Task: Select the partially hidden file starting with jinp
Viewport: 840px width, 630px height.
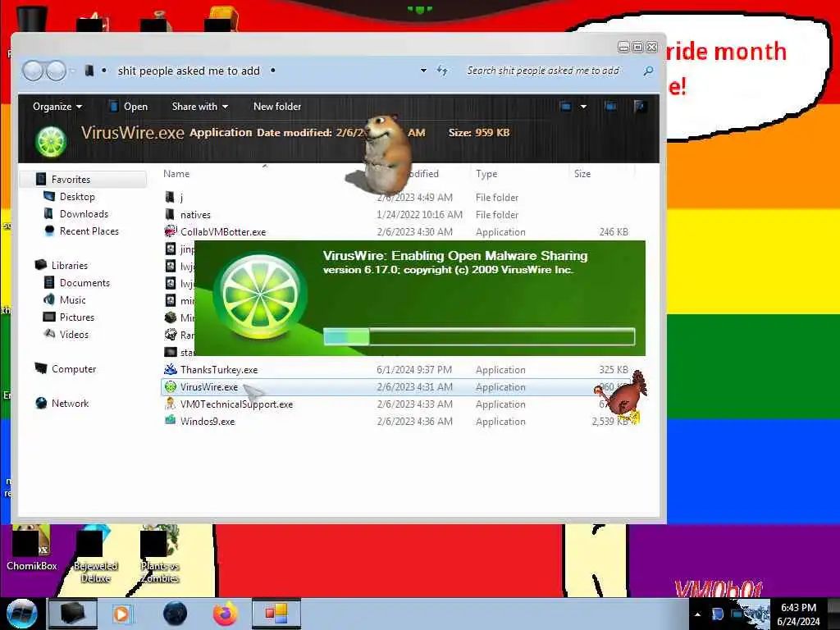Action: pyautogui.click(x=180, y=249)
